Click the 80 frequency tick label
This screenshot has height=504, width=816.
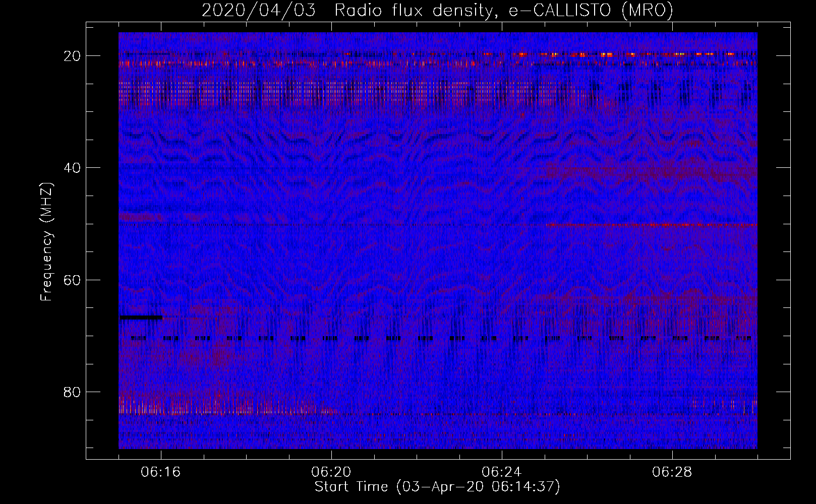72,392
